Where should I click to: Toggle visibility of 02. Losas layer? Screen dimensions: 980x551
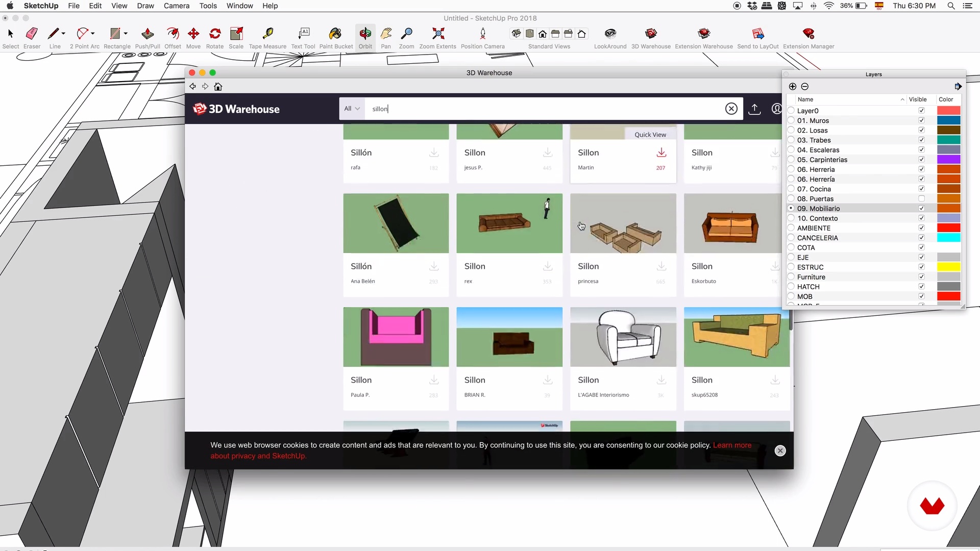921,130
